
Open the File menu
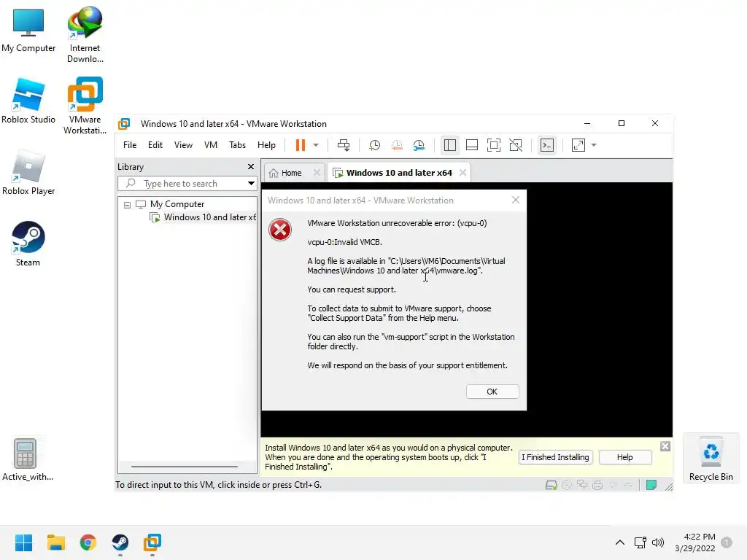coord(130,145)
